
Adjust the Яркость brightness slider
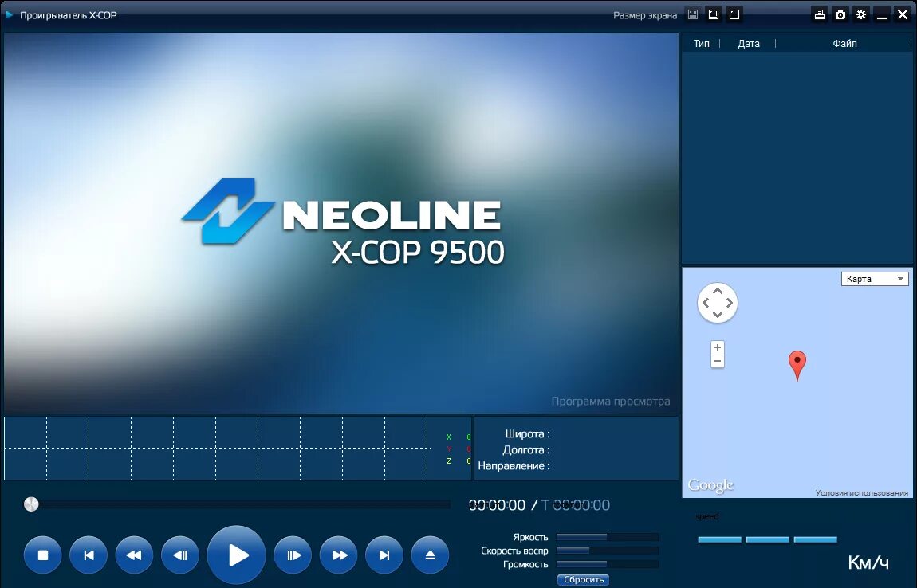[608, 536]
